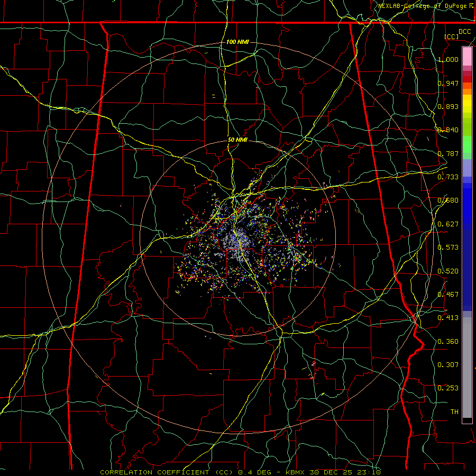Viewport: 476px width, 476px height.
Task: Click the 0.893 legend value
Action: (x=448, y=106)
